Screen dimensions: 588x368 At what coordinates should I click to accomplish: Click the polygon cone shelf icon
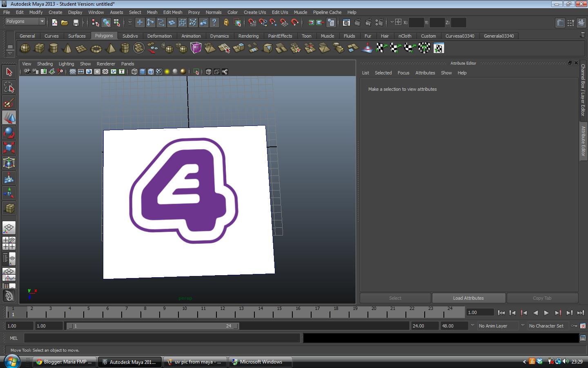pyautogui.click(x=67, y=49)
